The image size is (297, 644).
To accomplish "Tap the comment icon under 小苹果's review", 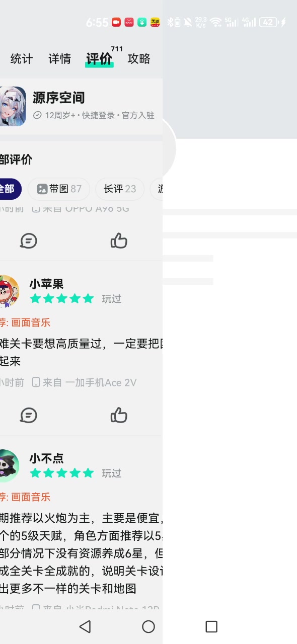I will 29,416.
